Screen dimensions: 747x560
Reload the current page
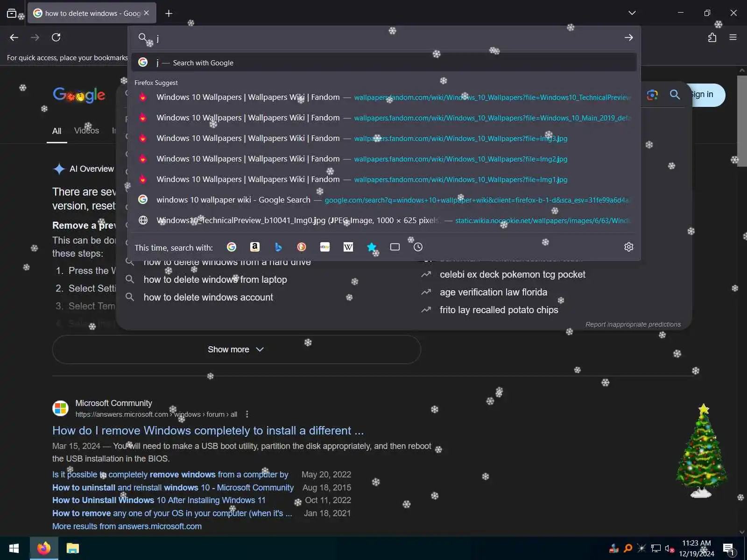coord(56,37)
